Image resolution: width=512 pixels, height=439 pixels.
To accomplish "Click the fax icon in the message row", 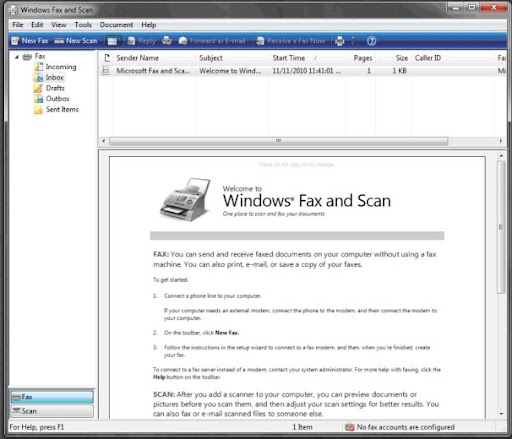I will [106, 71].
